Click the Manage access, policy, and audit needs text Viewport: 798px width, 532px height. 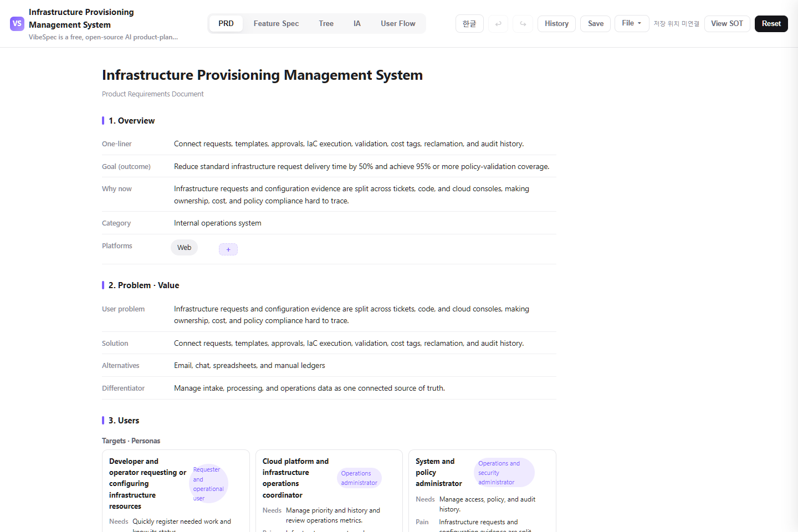487,504
